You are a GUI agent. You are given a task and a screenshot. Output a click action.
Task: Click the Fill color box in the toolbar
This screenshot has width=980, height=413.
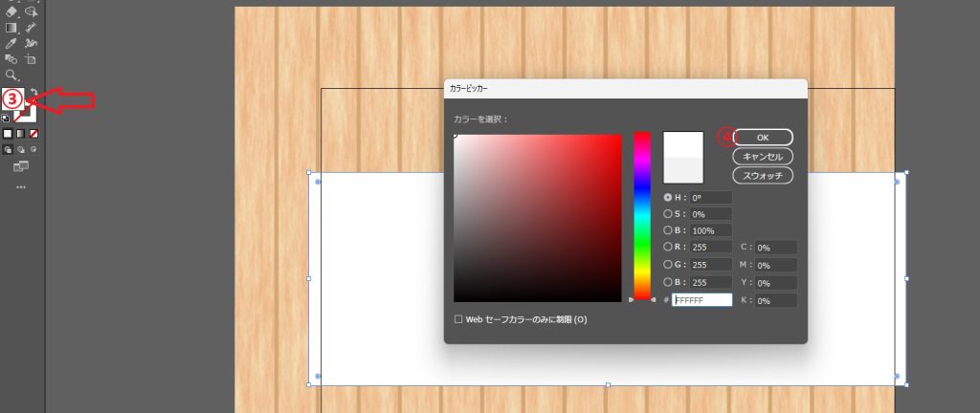tap(12, 99)
